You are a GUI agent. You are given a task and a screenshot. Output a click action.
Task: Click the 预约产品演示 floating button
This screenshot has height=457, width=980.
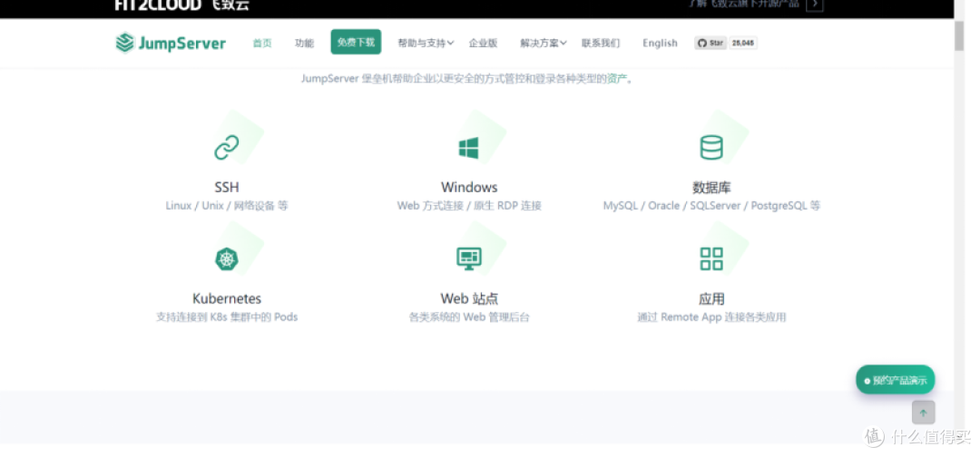(895, 380)
